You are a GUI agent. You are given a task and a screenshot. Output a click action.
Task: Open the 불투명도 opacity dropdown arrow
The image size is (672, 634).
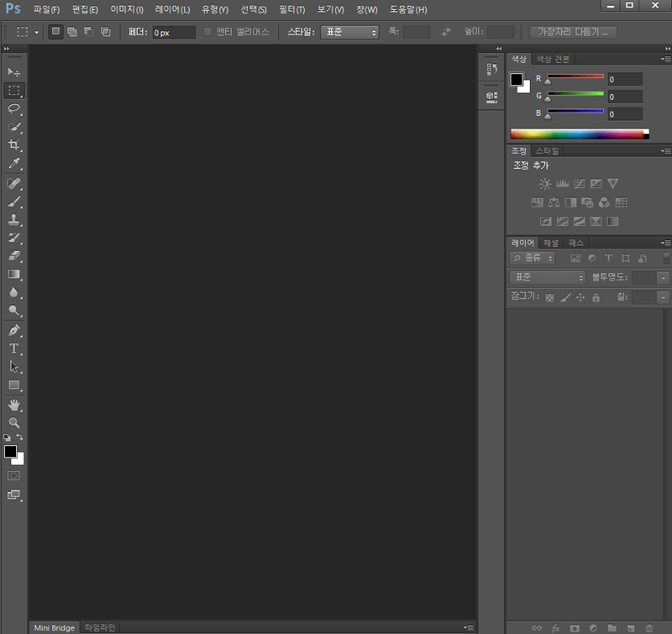(663, 278)
